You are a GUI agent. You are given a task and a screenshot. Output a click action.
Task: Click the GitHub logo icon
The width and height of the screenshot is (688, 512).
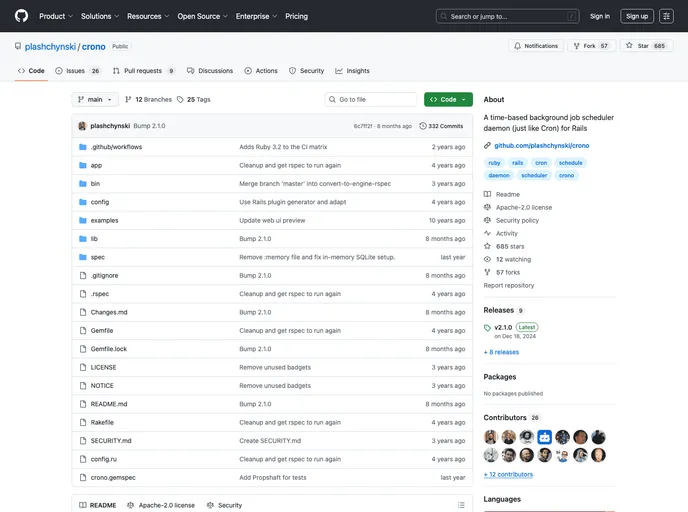coord(21,16)
